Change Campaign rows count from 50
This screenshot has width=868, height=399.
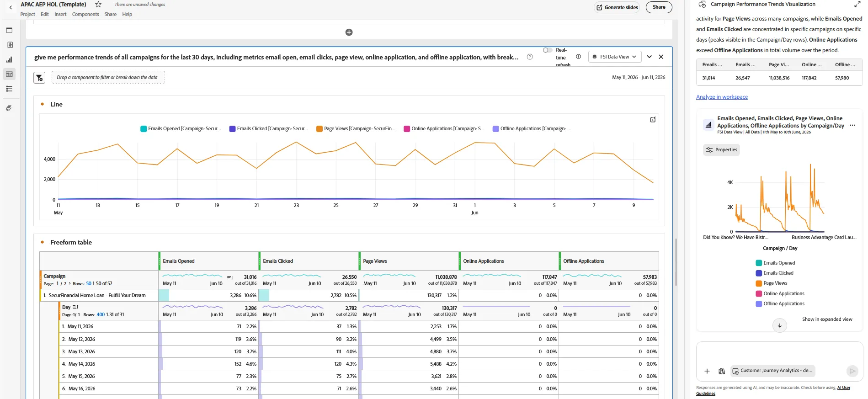pos(89,284)
